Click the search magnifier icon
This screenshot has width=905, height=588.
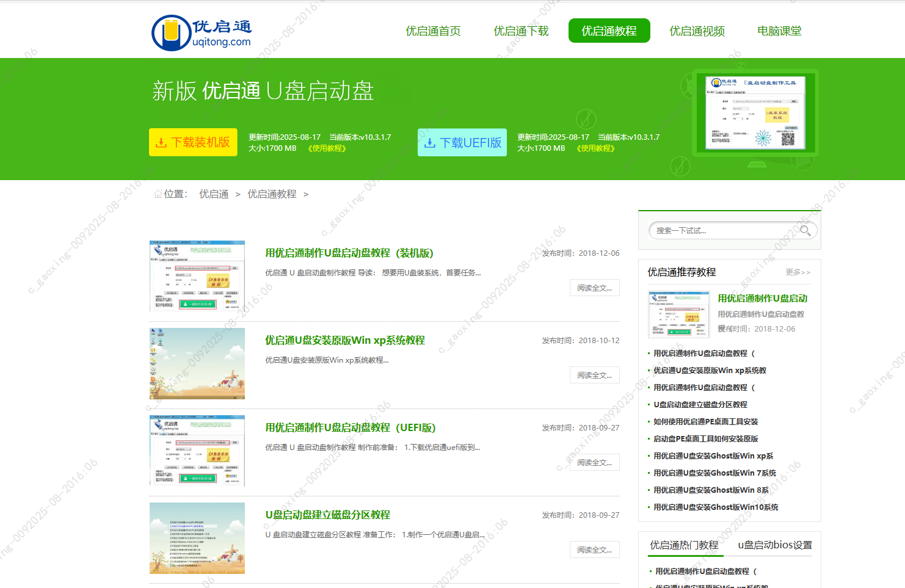[805, 230]
